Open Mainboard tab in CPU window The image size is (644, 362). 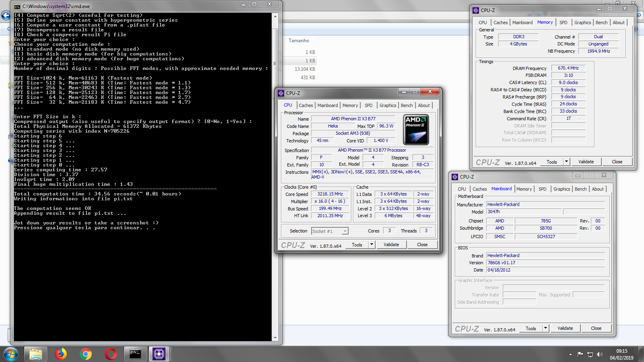pos(328,105)
